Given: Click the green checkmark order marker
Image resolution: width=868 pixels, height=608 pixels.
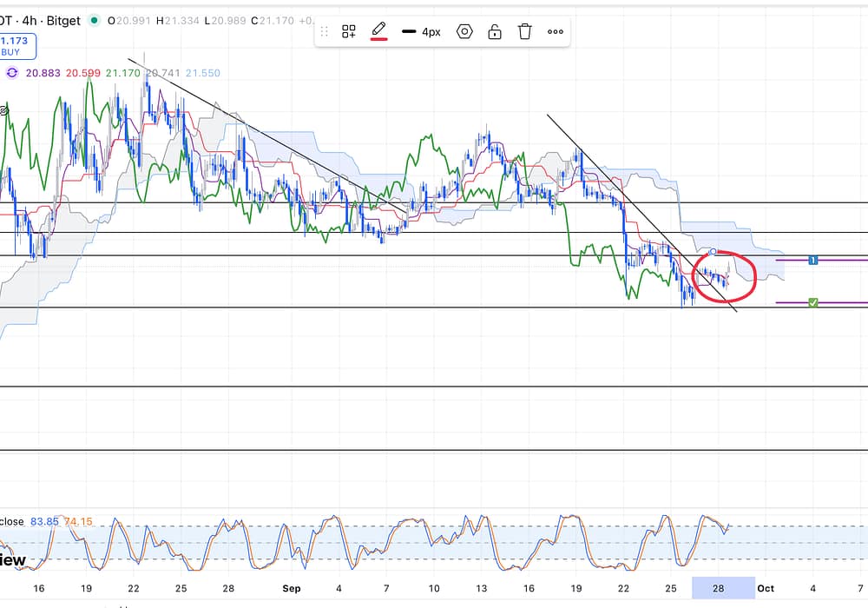Looking at the screenshot, I should pyautogui.click(x=812, y=302).
